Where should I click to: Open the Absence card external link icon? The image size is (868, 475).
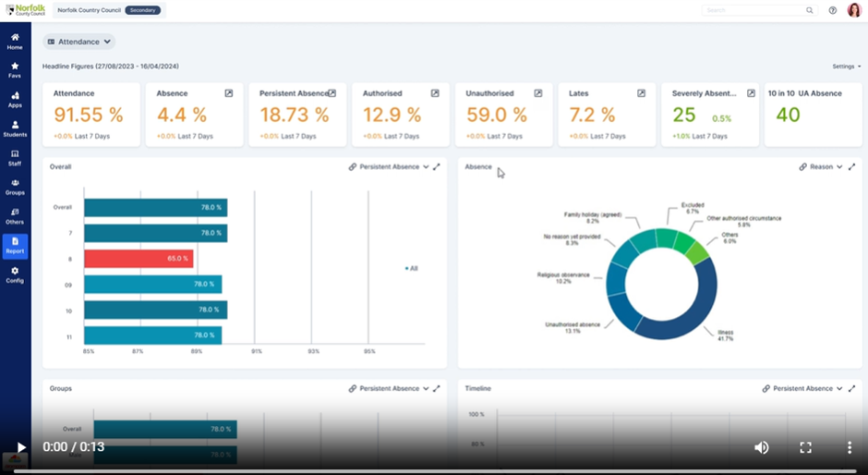click(x=228, y=93)
